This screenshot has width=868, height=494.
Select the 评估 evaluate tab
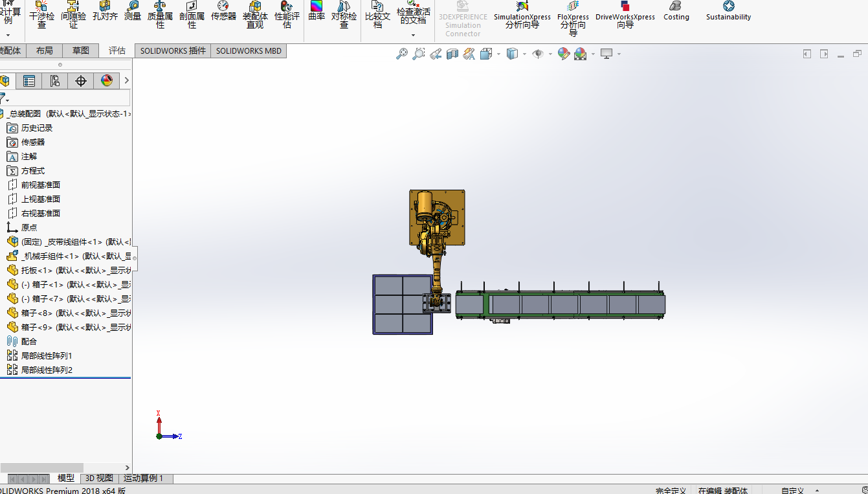tap(117, 51)
